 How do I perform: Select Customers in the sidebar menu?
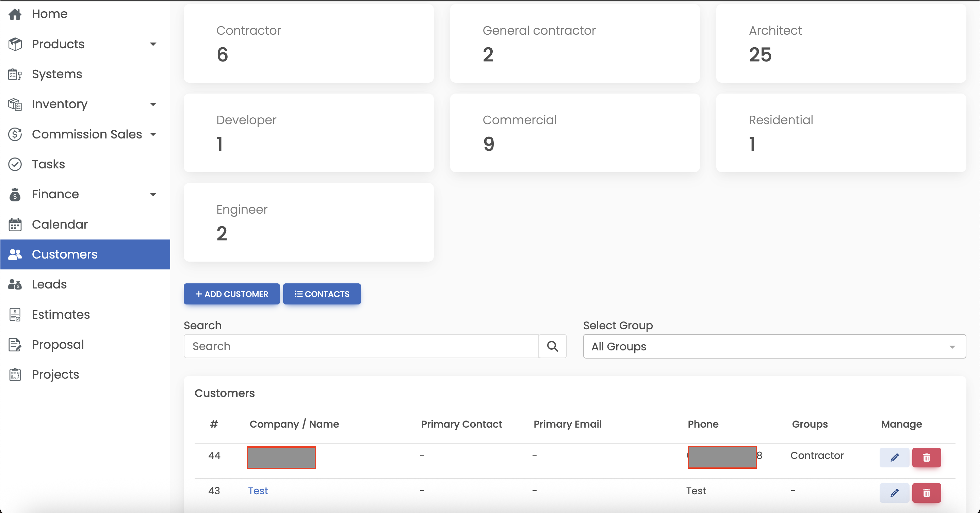tap(64, 254)
